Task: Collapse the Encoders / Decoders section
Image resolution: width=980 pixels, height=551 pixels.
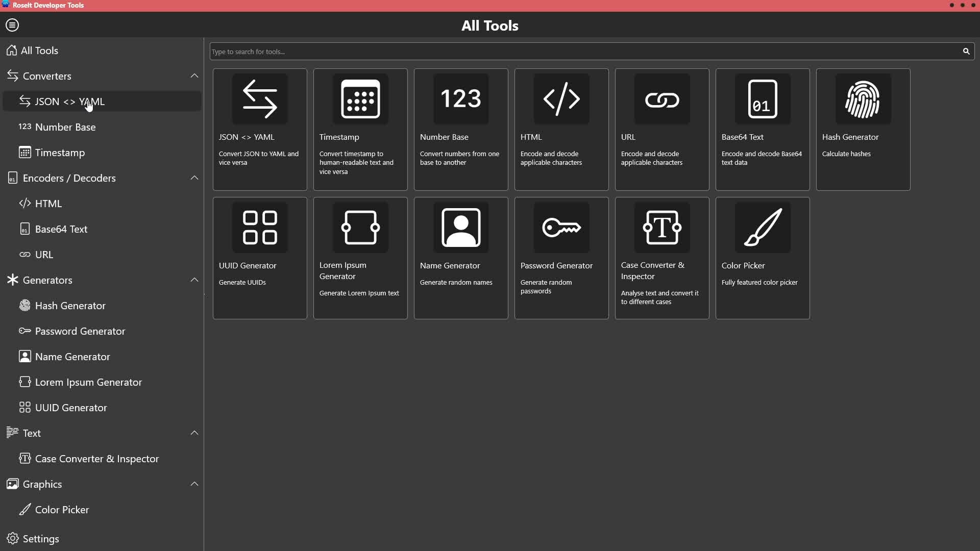Action: [x=194, y=178]
